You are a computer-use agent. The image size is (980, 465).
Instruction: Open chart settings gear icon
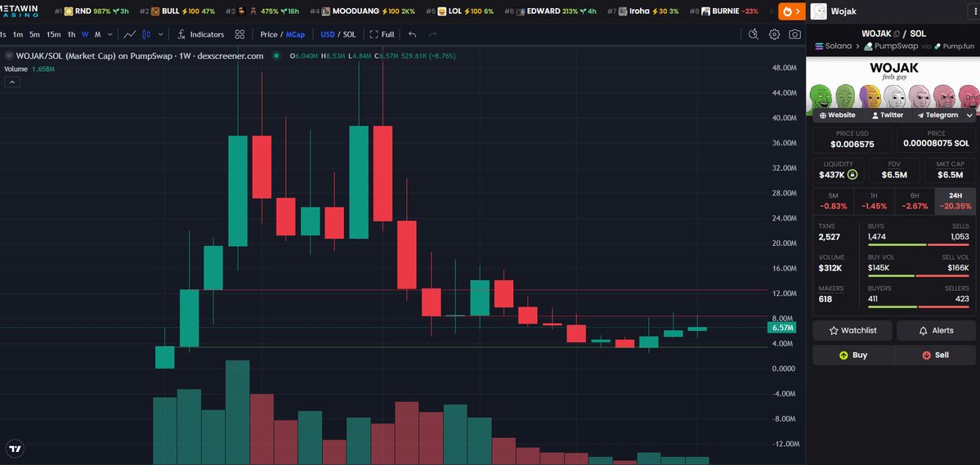(774, 34)
